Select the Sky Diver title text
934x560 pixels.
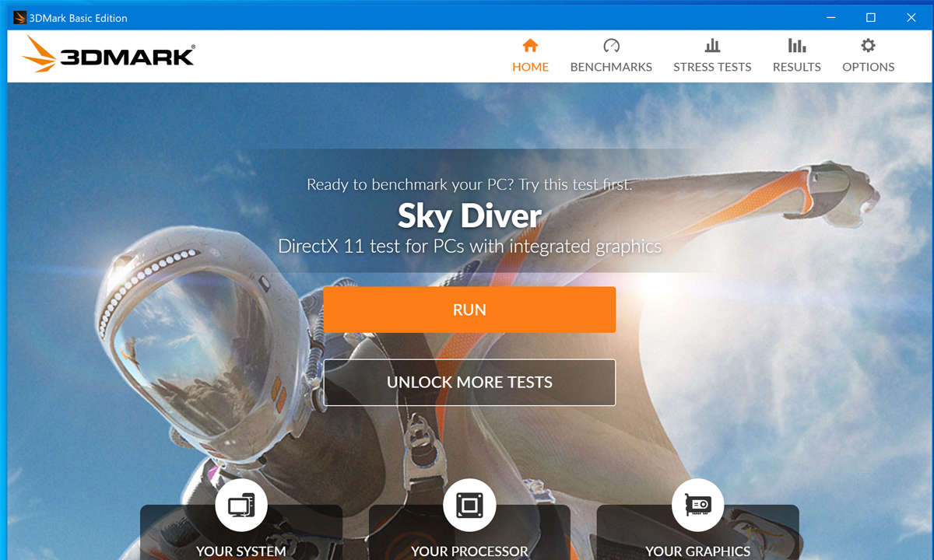(x=469, y=215)
